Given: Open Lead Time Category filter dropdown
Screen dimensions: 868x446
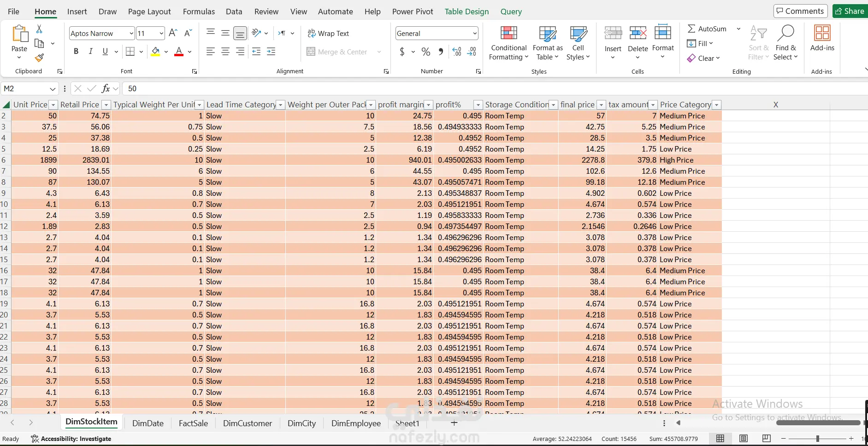Looking at the screenshot, I should [x=280, y=105].
